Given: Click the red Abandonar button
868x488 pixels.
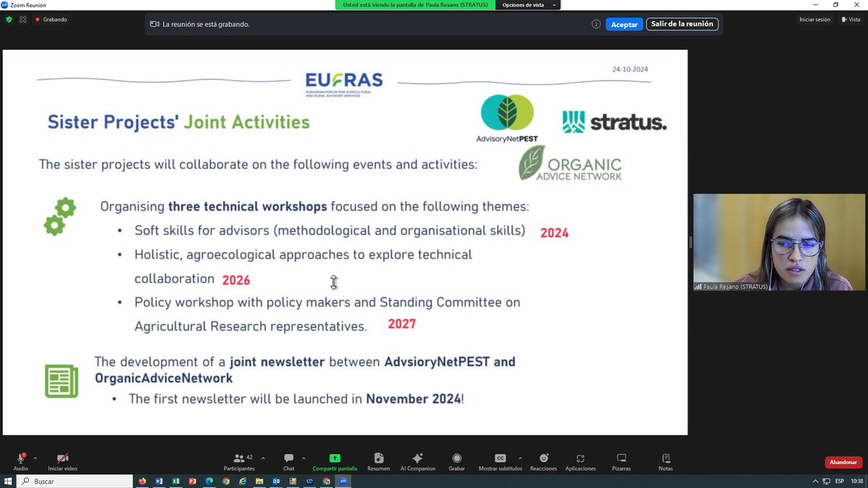Looking at the screenshot, I should click(x=843, y=462).
